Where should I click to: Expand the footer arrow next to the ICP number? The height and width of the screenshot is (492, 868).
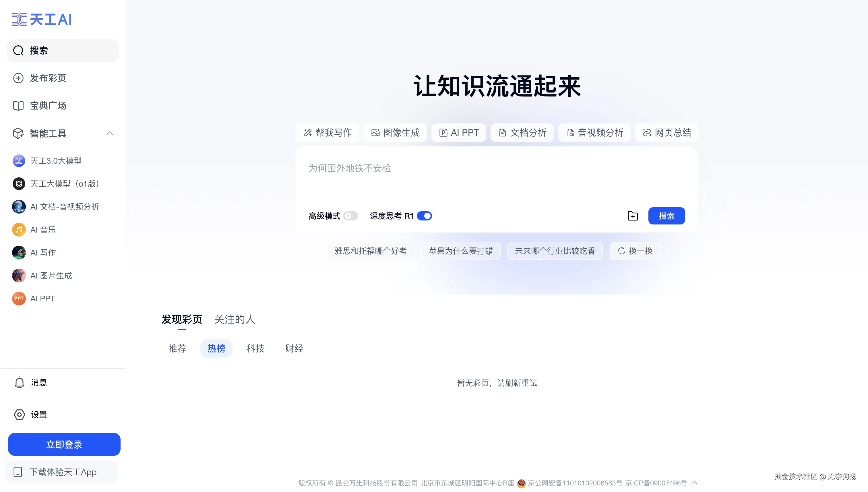[x=694, y=483]
